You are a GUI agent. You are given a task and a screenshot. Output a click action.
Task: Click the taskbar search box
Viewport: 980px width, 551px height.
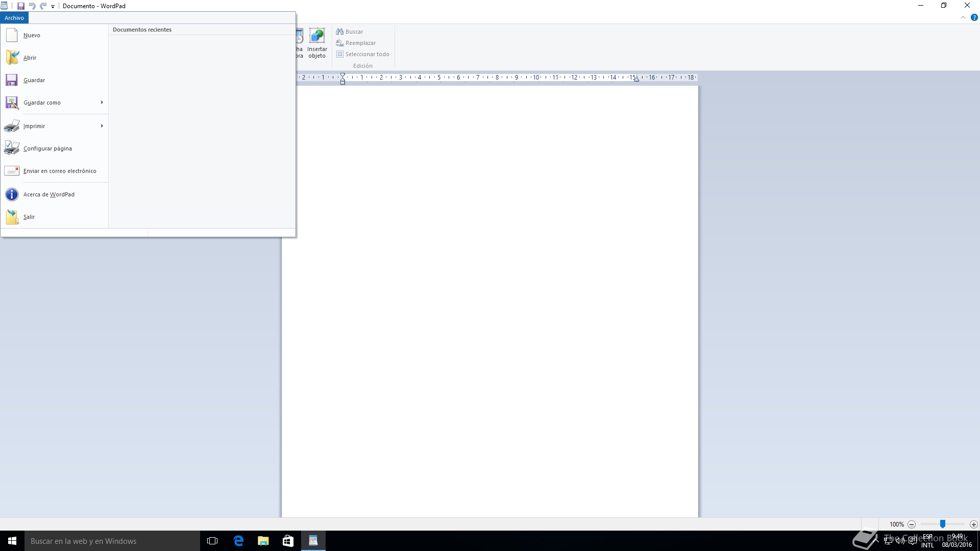[x=112, y=541]
